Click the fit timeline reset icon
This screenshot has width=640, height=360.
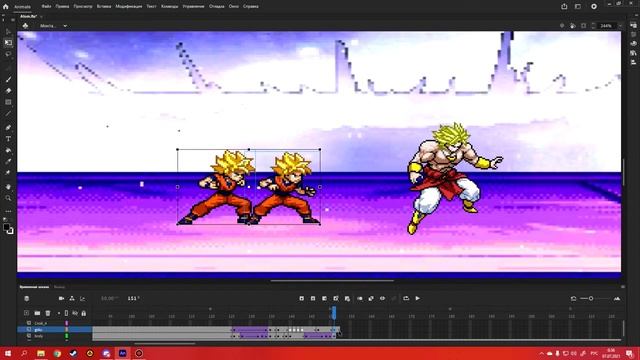pos(573,298)
